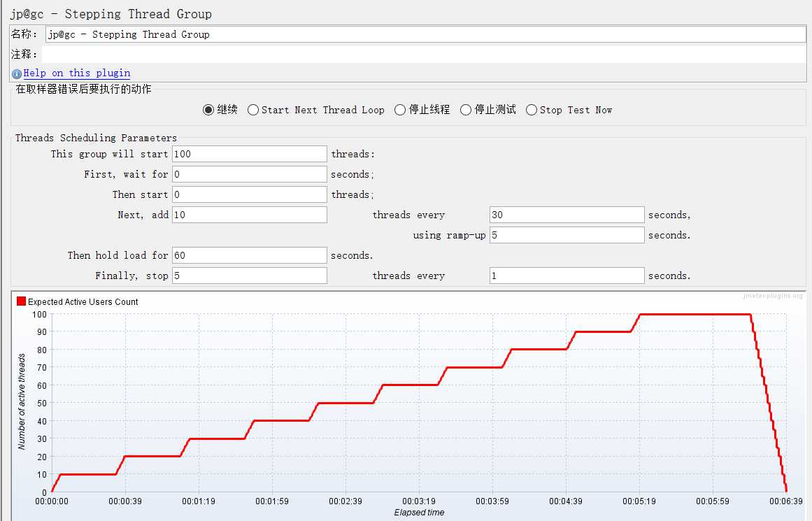The image size is (812, 521).
Task: Click the 'Next, add' threads field
Action: click(x=250, y=215)
